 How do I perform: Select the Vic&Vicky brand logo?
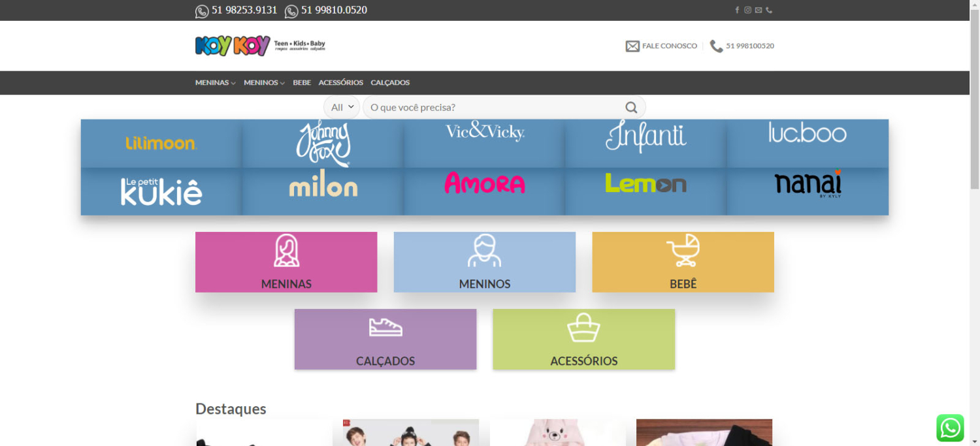coord(485,131)
